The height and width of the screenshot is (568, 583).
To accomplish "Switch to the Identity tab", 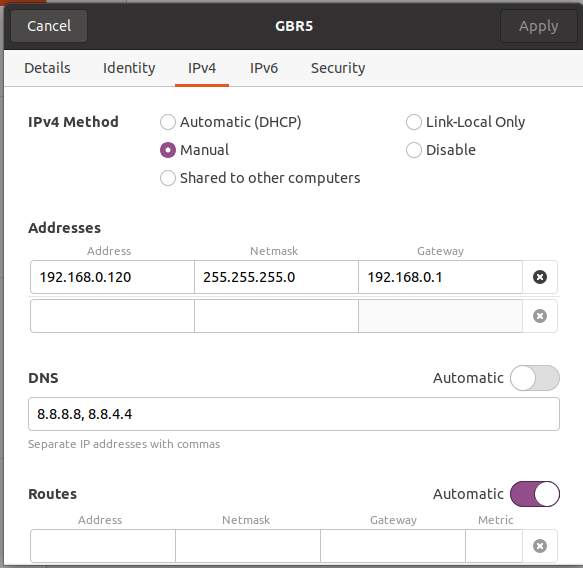I will coord(129,68).
